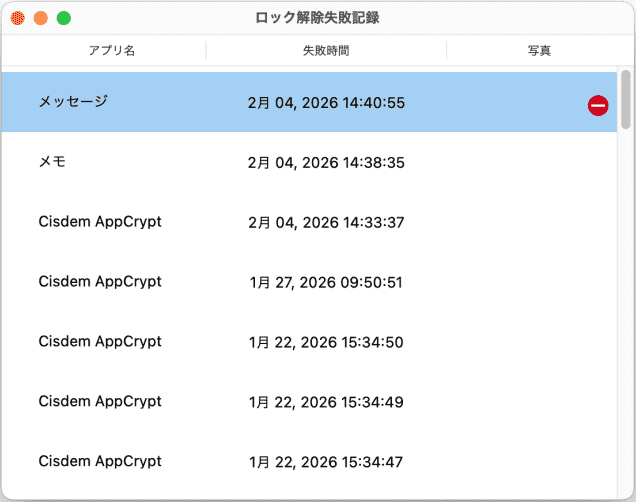
Task: Minimize the window with the yellow button
Action: [41, 18]
